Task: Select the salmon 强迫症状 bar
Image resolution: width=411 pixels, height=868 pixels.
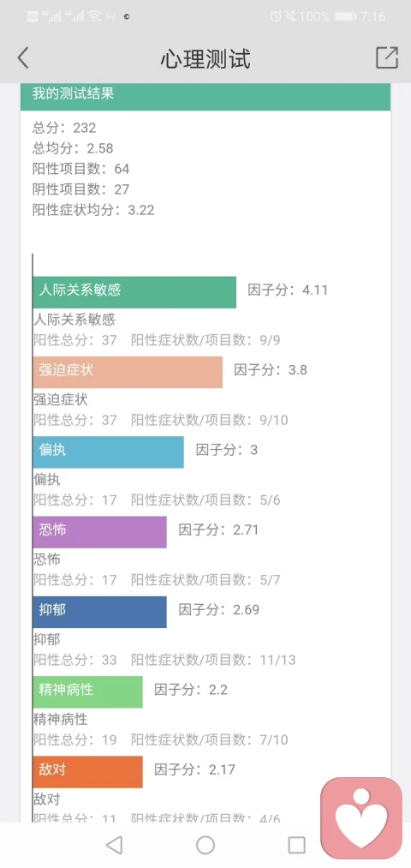Action: [x=128, y=372]
